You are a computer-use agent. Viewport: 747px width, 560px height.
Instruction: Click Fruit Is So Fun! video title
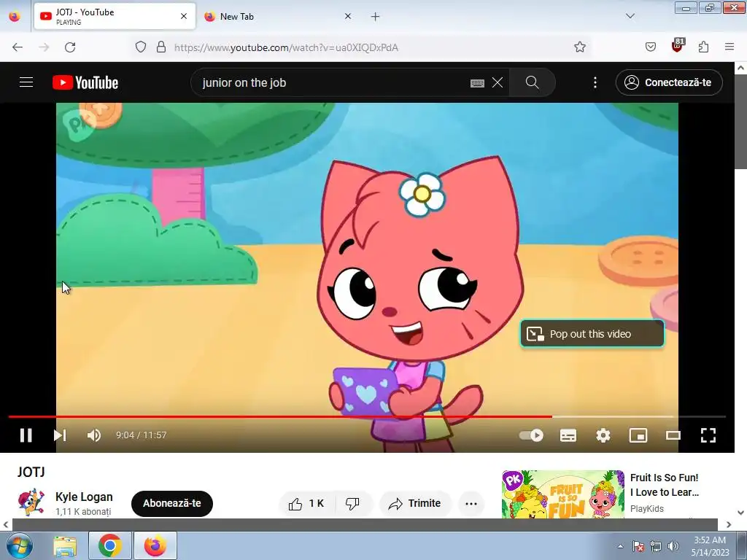pyautogui.click(x=664, y=485)
